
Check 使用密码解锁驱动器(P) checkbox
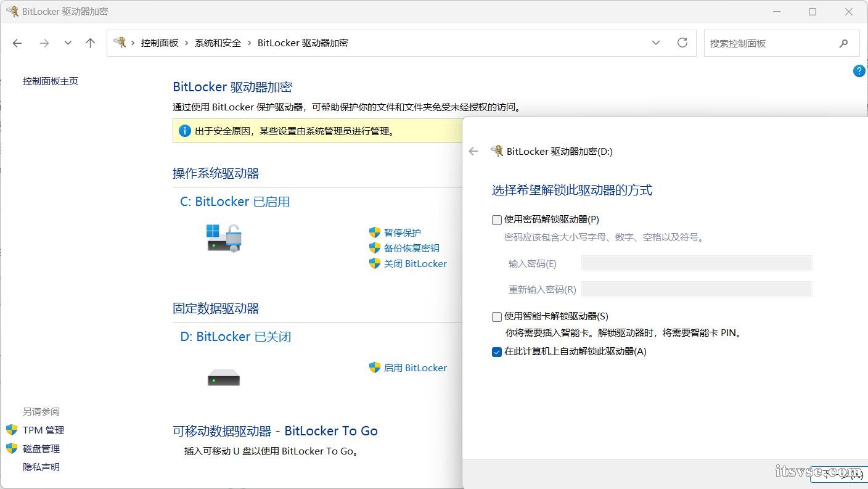click(x=497, y=220)
